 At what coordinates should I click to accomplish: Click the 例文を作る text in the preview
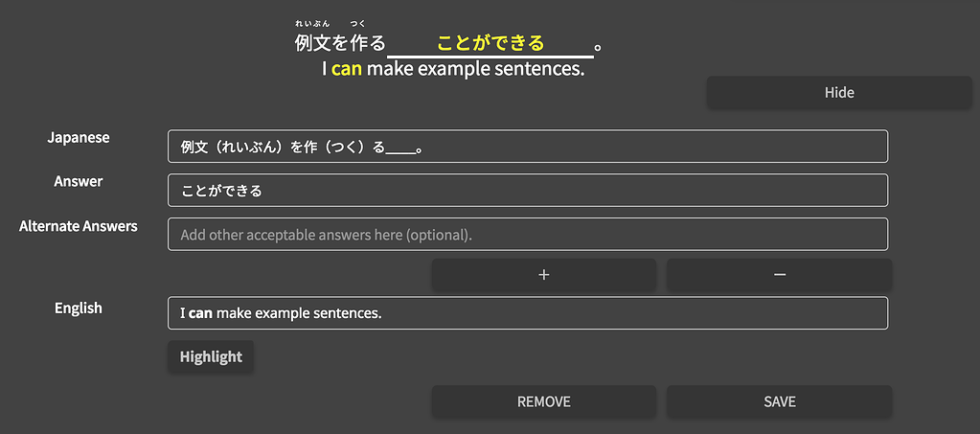pyautogui.click(x=340, y=43)
